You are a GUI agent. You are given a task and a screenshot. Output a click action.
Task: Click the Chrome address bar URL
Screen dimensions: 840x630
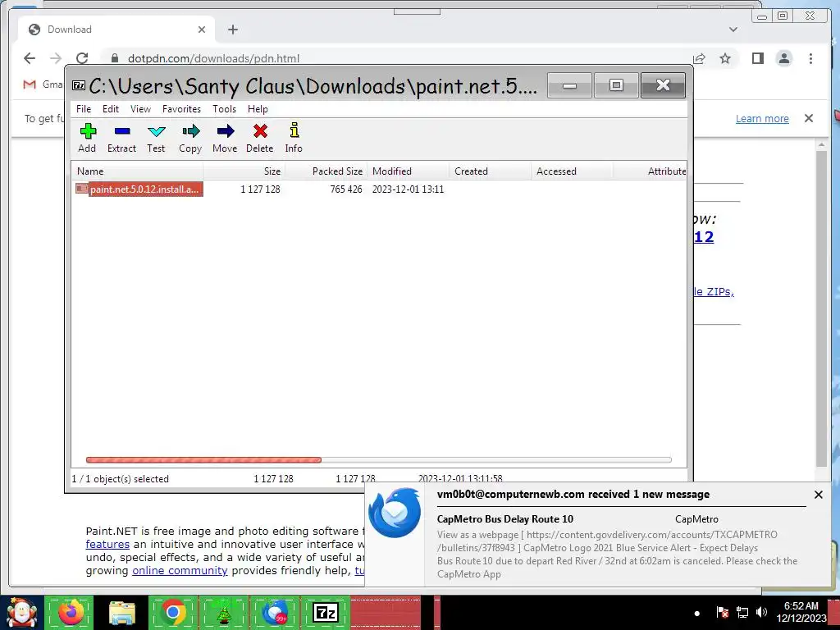tap(213, 58)
